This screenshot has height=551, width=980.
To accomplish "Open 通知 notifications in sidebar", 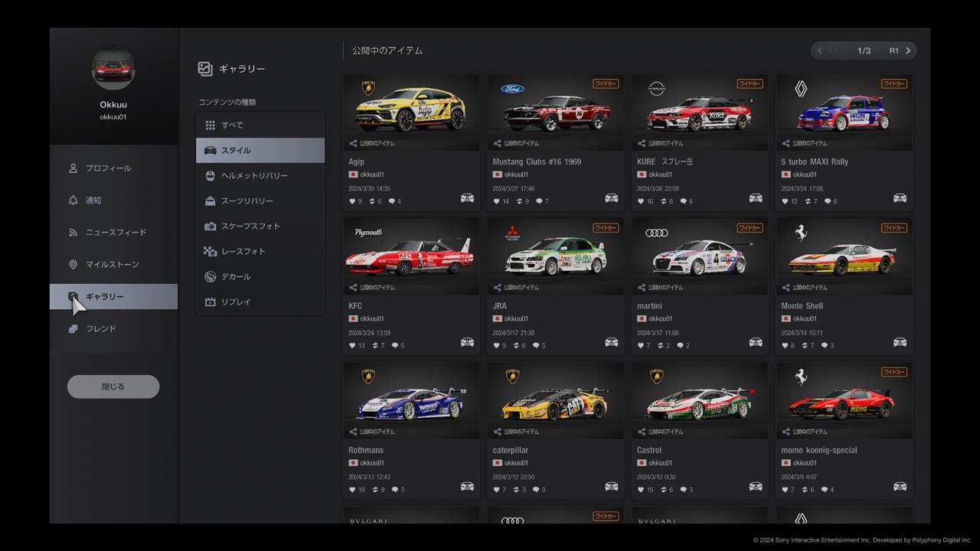I will (113, 201).
